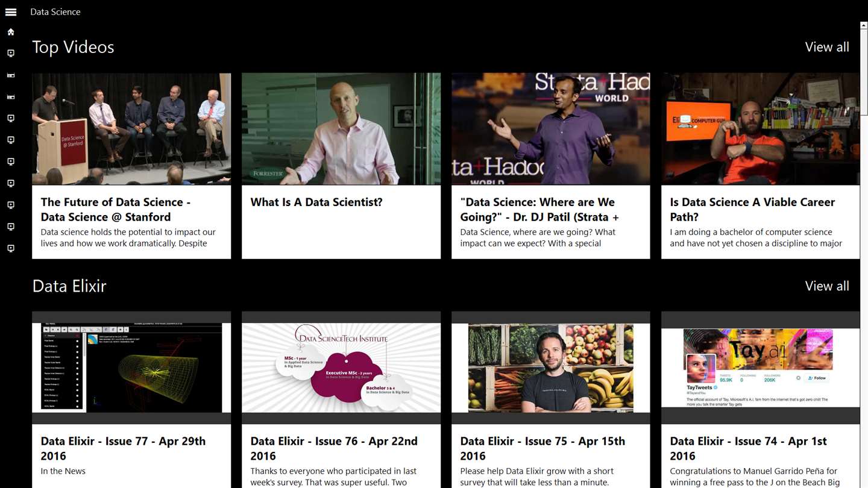This screenshot has width=868, height=488.
Task: Open 'Data Elixir - Issue 77 - Apr 29th 2016'
Action: (x=123, y=448)
